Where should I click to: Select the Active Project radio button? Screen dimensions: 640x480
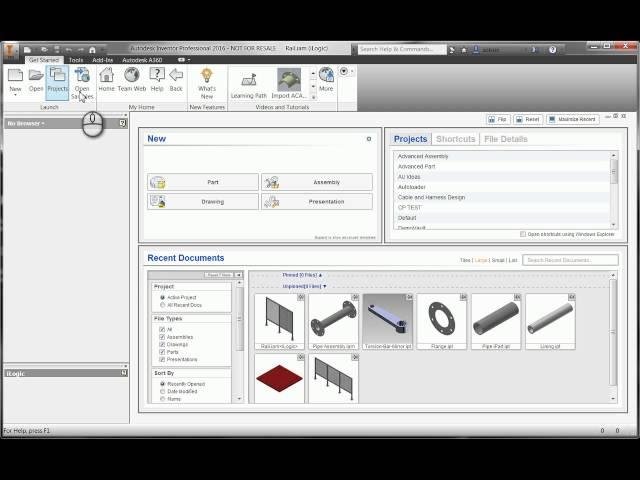[162, 298]
